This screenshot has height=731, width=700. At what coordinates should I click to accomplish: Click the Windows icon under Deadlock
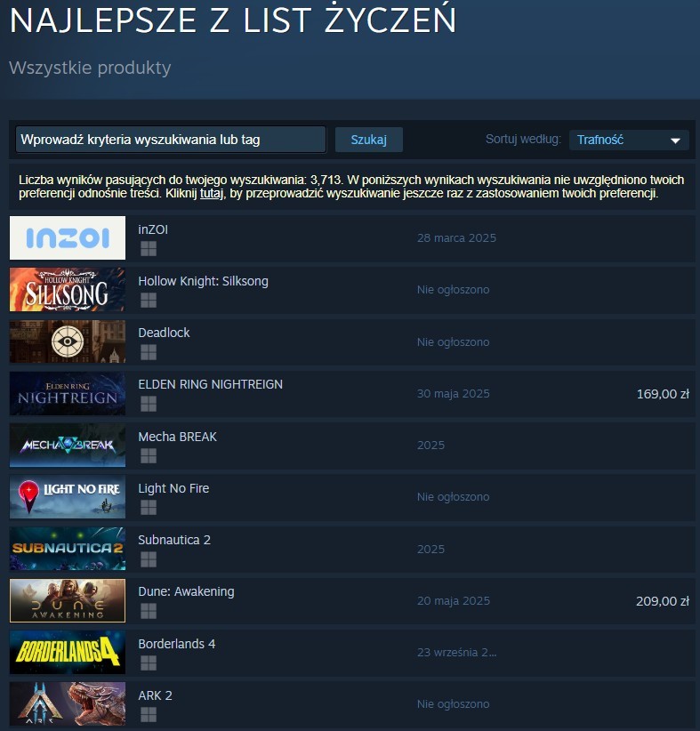pyautogui.click(x=149, y=352)
